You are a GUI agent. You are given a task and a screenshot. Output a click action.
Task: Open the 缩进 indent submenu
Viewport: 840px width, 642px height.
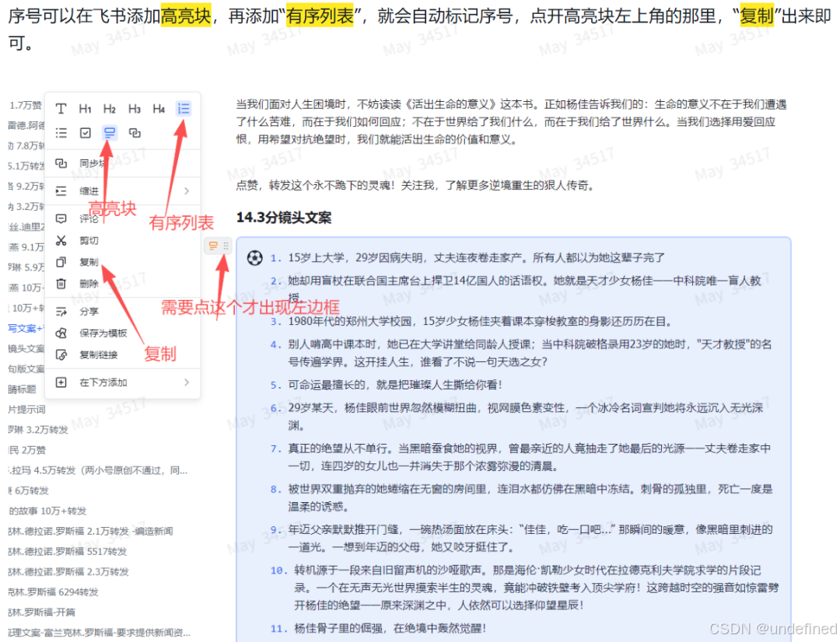tap(123, 191)
